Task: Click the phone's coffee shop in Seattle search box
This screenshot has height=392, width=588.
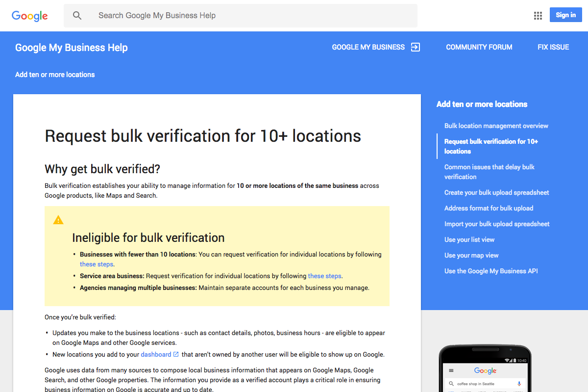Action: coord(485,384)
